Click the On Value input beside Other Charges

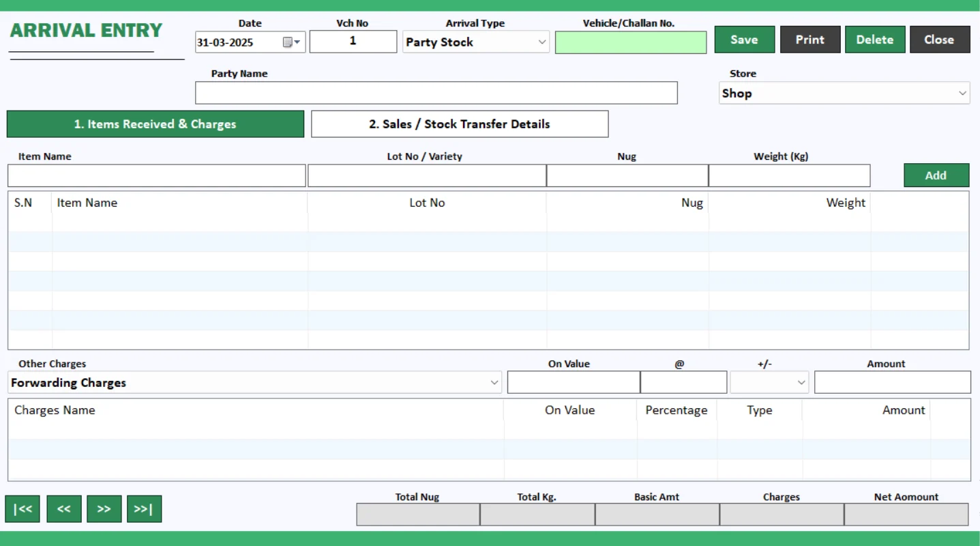[574, 382]
